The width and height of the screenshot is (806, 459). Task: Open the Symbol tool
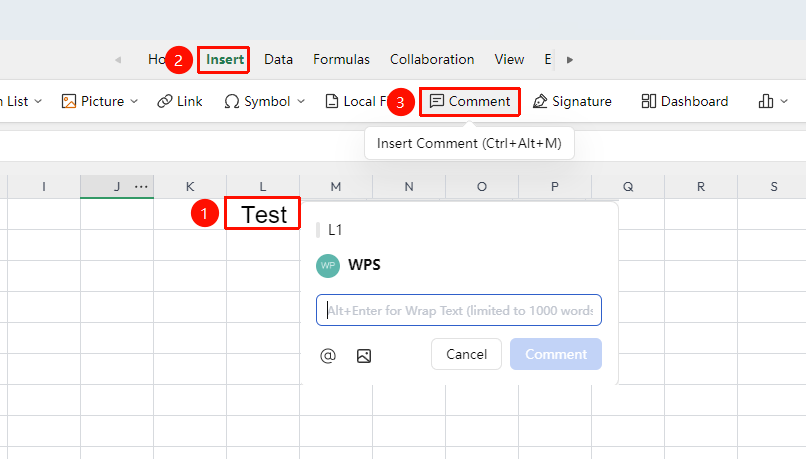[x=258, y=101]
